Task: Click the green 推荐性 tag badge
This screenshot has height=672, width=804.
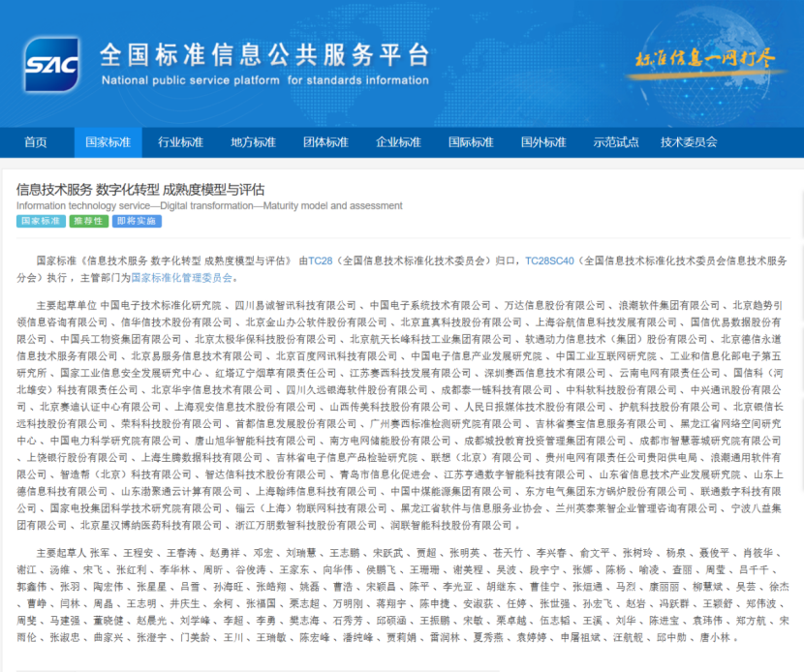Action: (89, 221)
